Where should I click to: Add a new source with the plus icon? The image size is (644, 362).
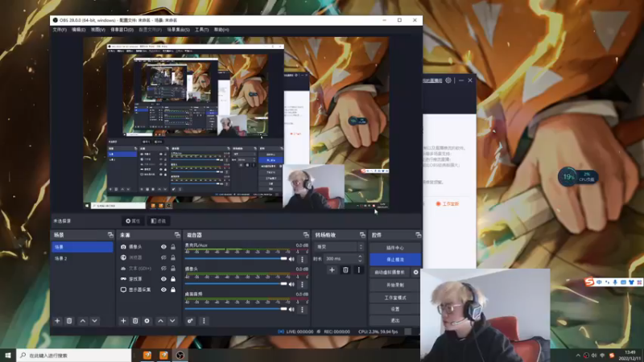(x=123, y=321)
